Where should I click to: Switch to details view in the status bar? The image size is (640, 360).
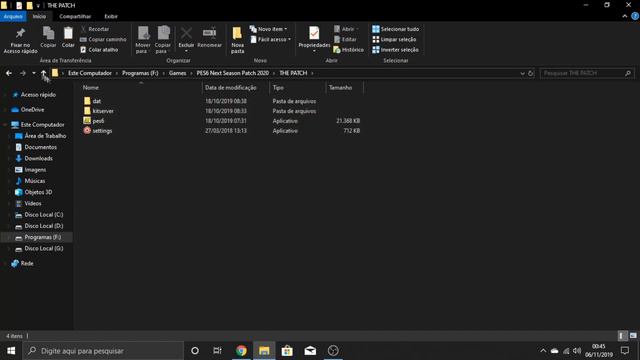(622, 336)
